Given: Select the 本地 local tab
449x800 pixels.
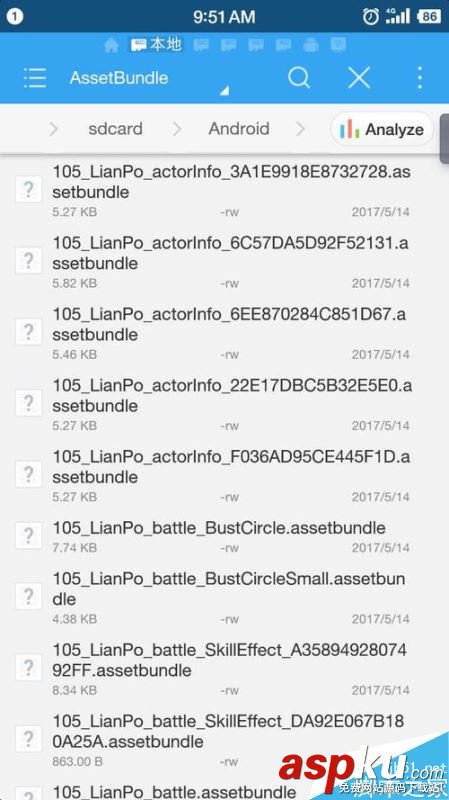Looking at the screenshot, I should 156,45.
